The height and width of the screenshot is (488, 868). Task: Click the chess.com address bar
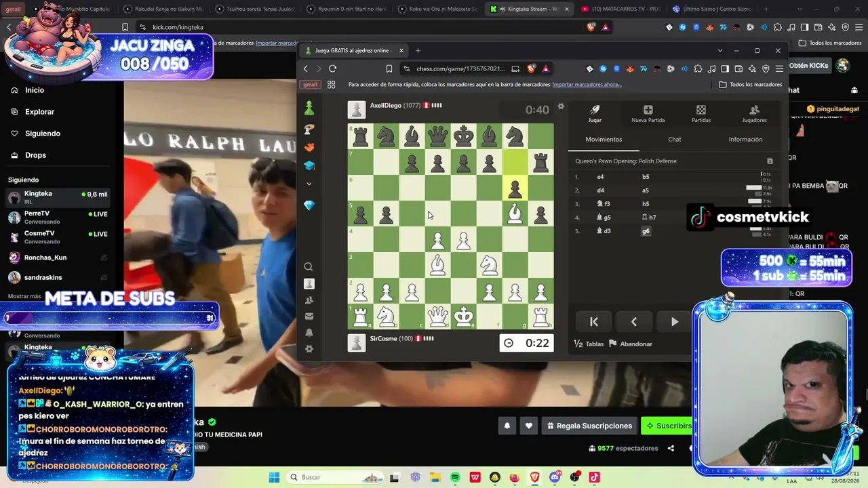(x=460, y=68)
